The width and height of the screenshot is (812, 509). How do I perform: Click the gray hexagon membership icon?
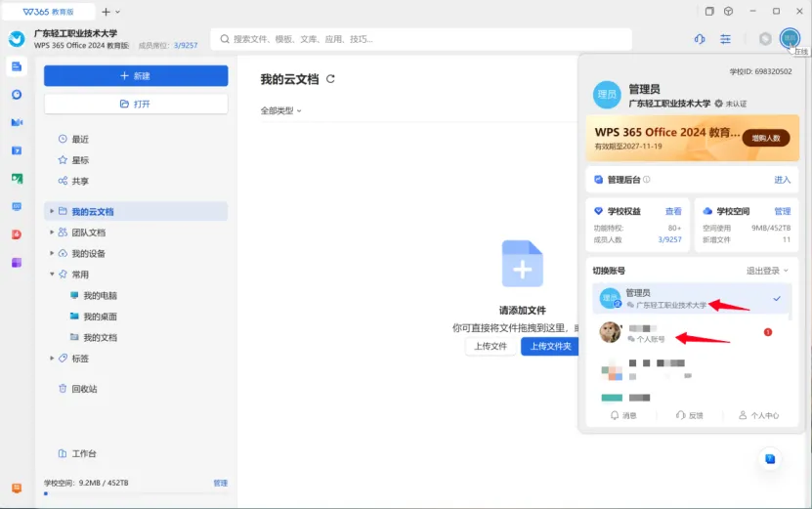point(765,39)
